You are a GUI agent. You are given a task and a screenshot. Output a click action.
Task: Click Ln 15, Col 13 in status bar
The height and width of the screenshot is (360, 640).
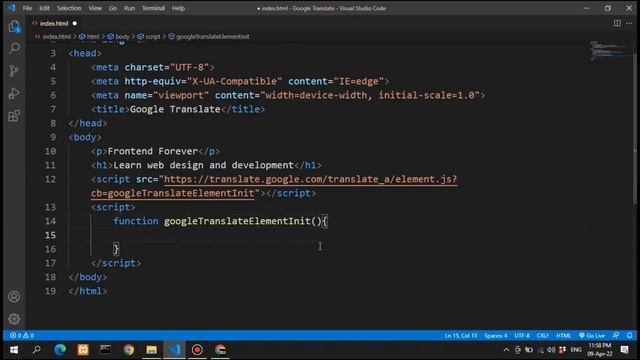(x=461, y=336)
